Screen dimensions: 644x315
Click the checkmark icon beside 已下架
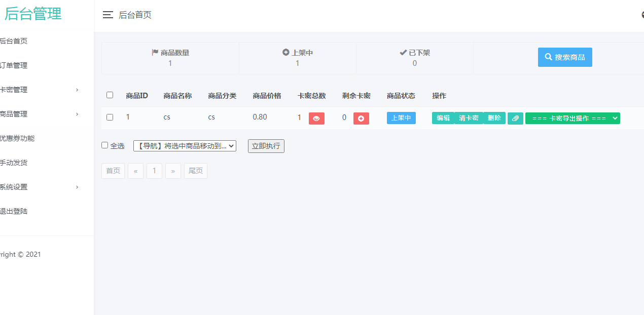coord(403,52)
